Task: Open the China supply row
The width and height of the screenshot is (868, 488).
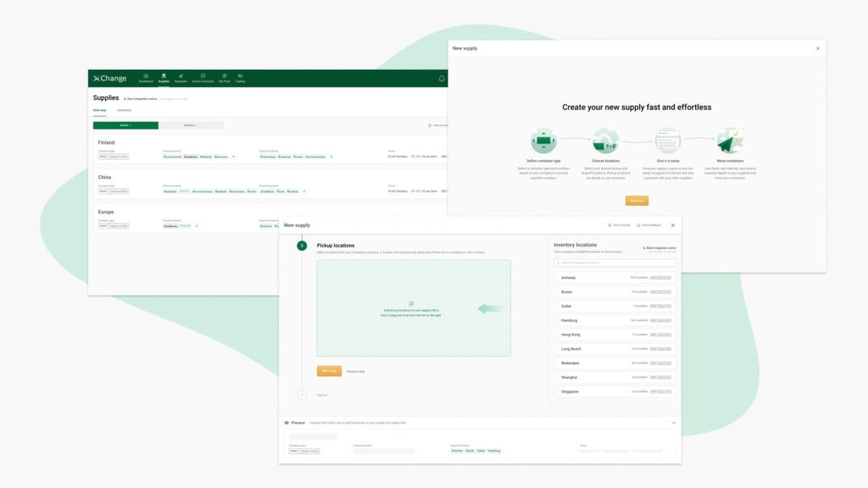Action: point(270,184)
